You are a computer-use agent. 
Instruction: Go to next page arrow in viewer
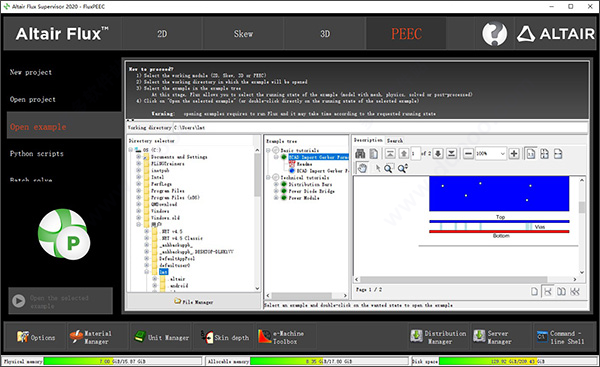click(438, 154)
